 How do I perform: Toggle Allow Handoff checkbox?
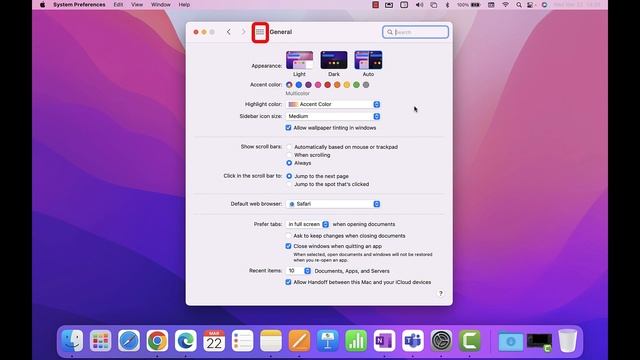288,282
